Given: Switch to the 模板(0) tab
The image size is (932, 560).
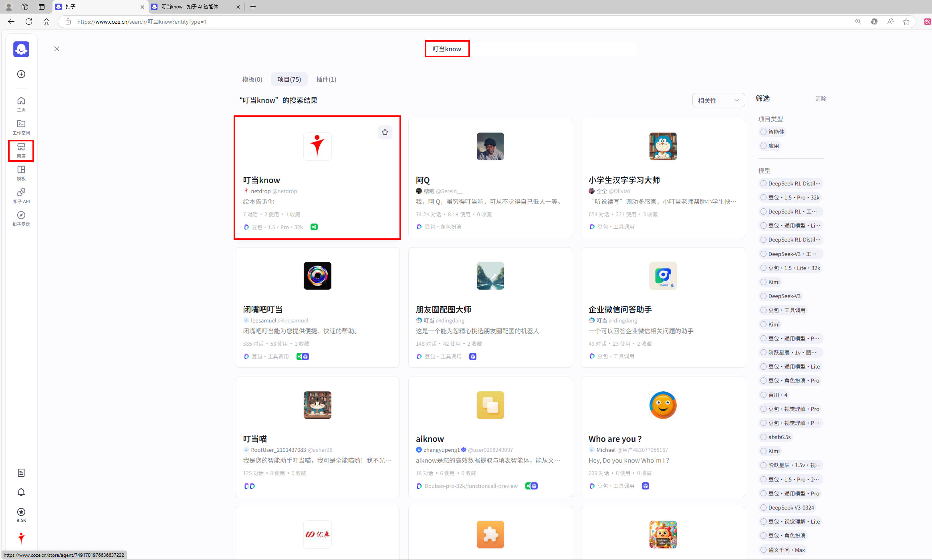Looking at the screenshot, I should pyautogui.click(x=252, y=79).
